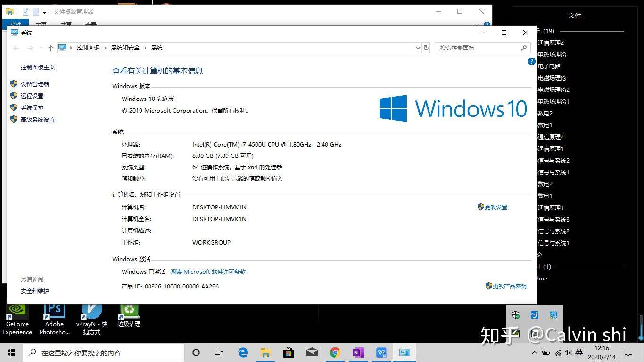Open Microsoft Store from the taskbar

click(x=289, y=353)
